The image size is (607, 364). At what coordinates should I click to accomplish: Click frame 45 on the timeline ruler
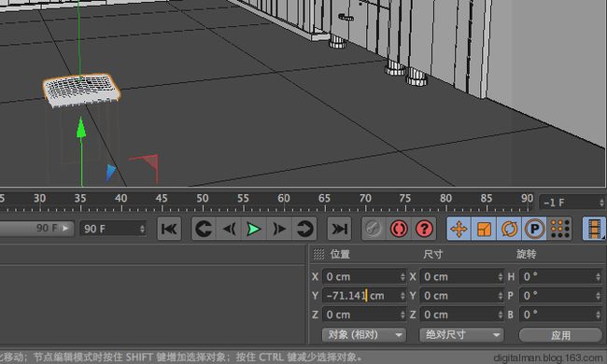(x=162, y=199)
